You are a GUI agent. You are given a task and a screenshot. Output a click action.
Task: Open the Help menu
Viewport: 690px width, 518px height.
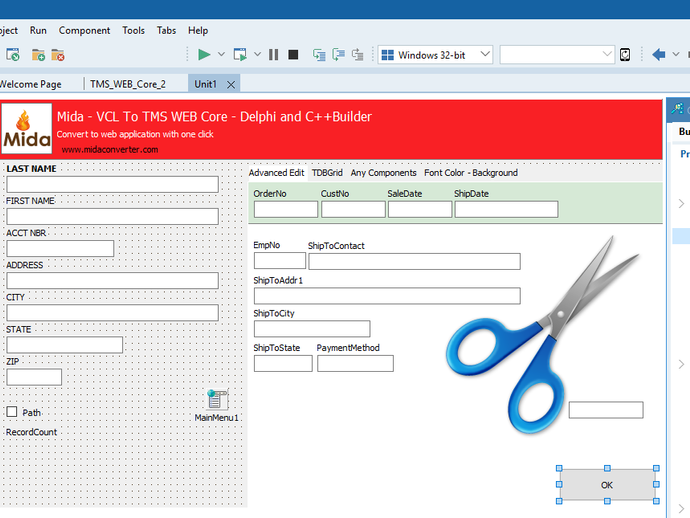coord(198,30)
